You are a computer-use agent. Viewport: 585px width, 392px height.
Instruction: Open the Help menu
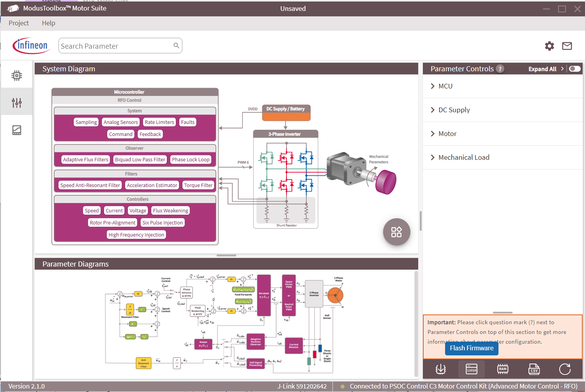pos(49,23)
